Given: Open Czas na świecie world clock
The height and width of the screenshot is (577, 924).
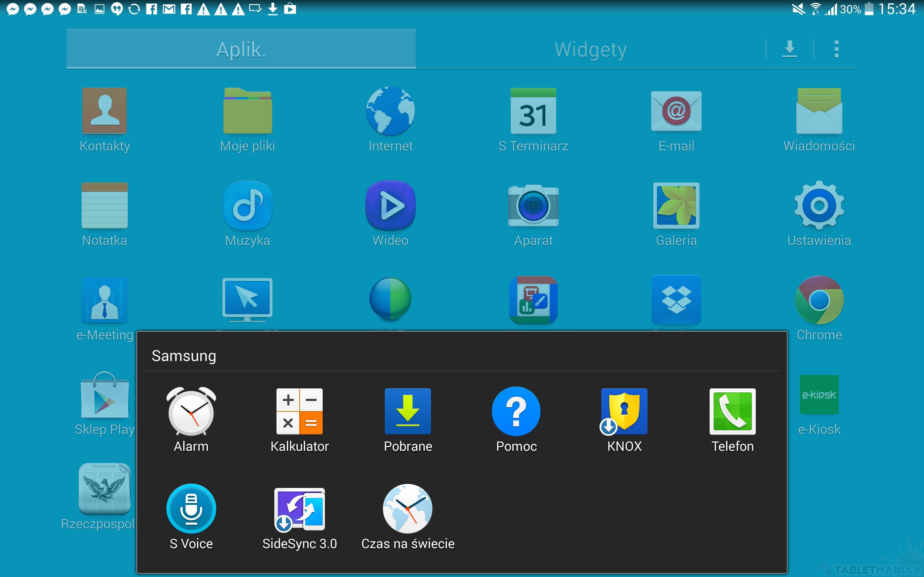Looking at the screenshot, I should (408, 509).
